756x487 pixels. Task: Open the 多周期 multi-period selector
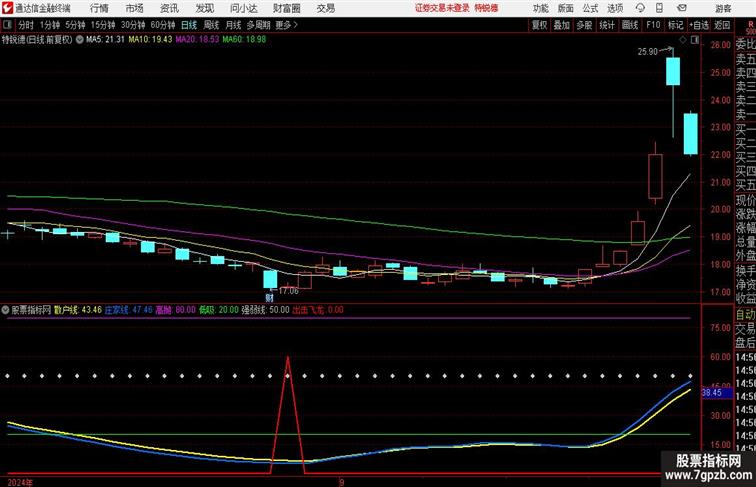(258, 25)
